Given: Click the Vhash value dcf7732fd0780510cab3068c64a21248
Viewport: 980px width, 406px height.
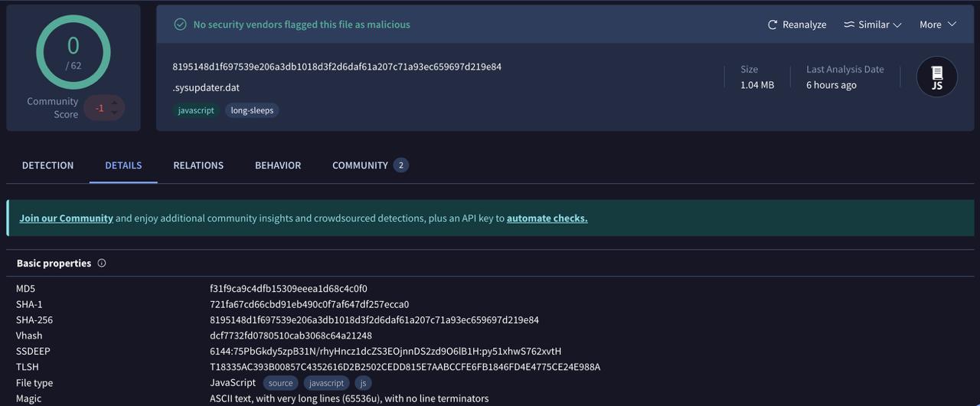Looking at the screenshot, I should tap(291, 336).
